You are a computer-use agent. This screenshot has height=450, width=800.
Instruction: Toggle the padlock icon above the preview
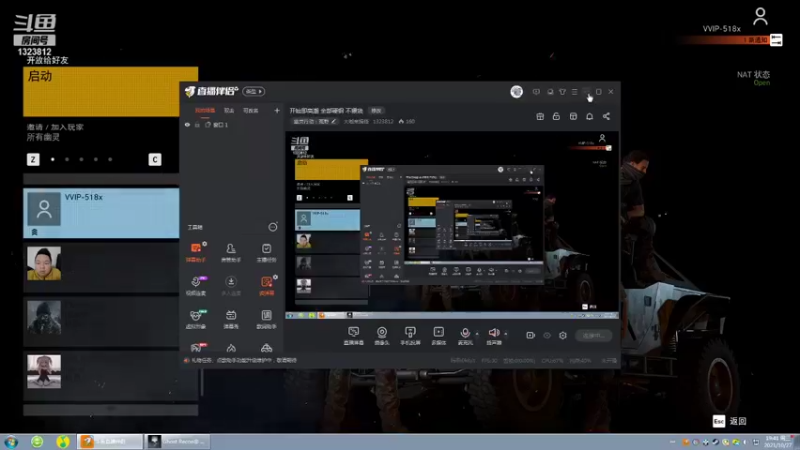point(556,116)
